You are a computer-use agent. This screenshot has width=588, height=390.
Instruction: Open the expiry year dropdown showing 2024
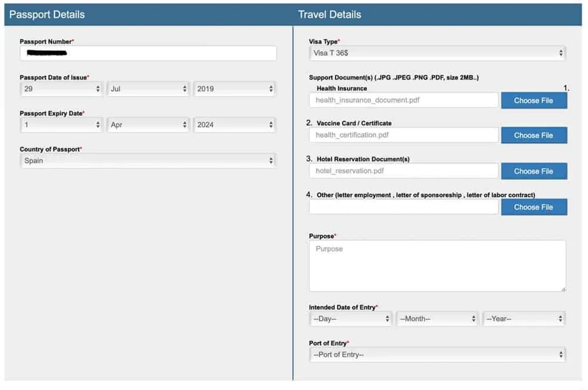(x=235, y=124)
